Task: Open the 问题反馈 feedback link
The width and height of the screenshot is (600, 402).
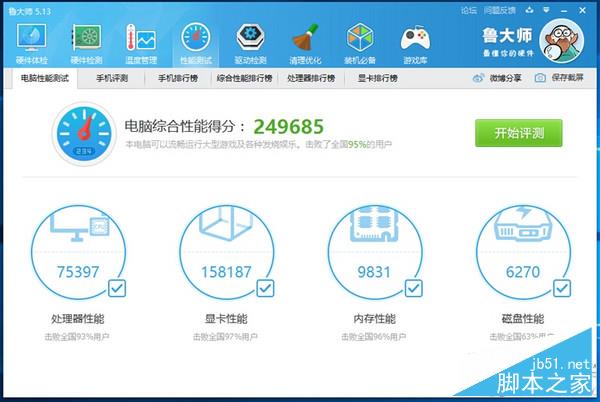Action: pyautogui.click(x=500, y=11)
